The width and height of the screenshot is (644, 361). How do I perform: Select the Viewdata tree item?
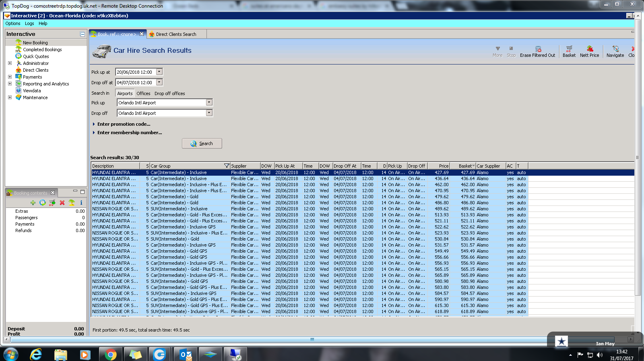pos(32,91)
